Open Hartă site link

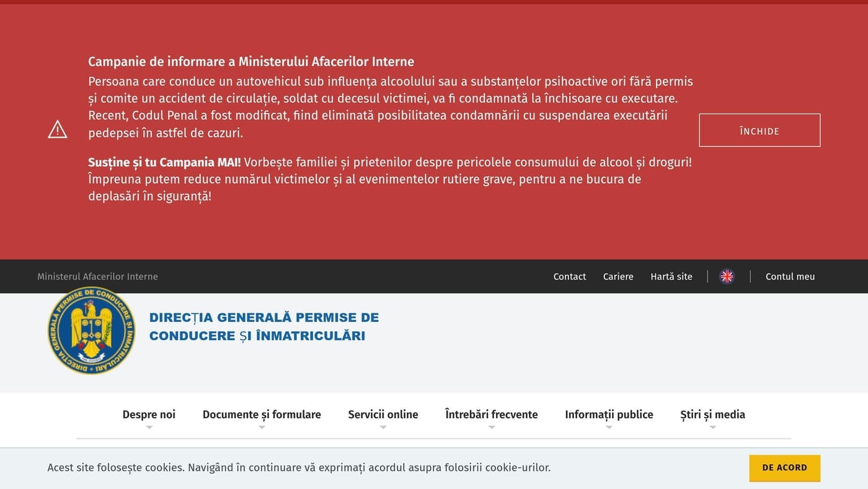(671, 277)
